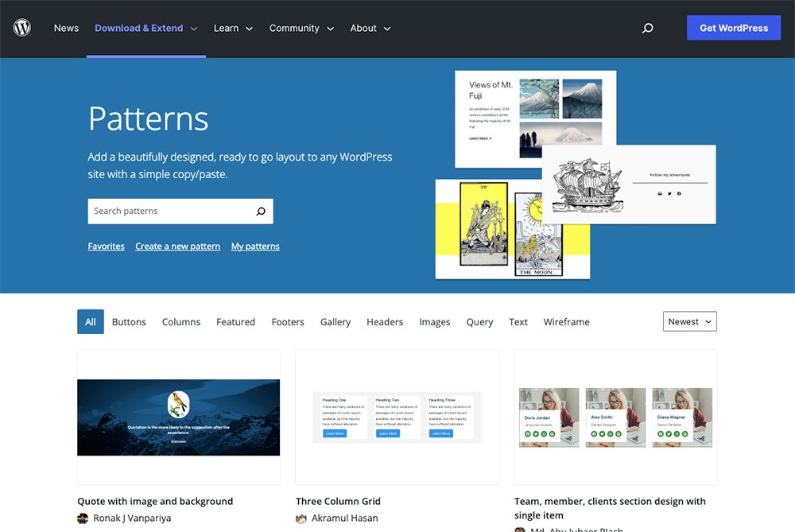Screen dimensions: 795x532
Task: Open the site search magnifier in header
Action: (647, 28)
